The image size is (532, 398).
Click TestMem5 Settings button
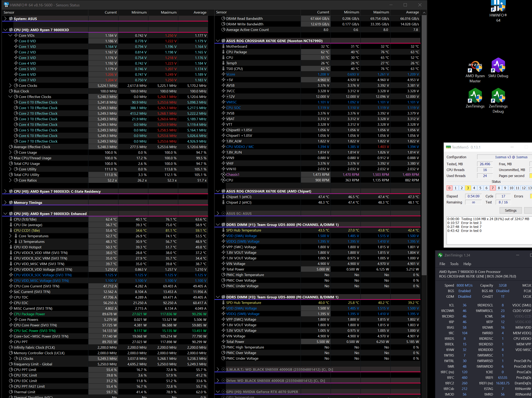pyautogui.click(x=510, y=210)
